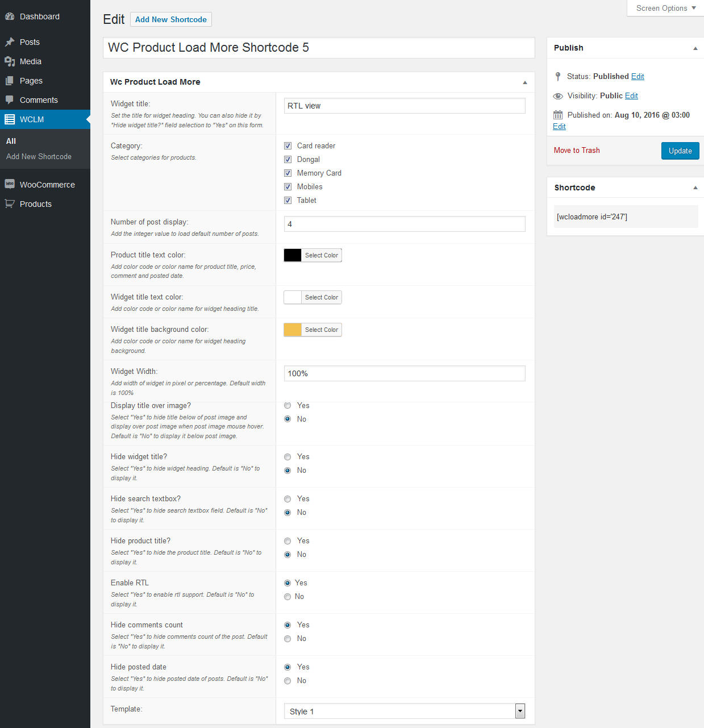
Task: Click the Dashboard gauge icon
Action: pyautogui.click(x=10, y=16)
